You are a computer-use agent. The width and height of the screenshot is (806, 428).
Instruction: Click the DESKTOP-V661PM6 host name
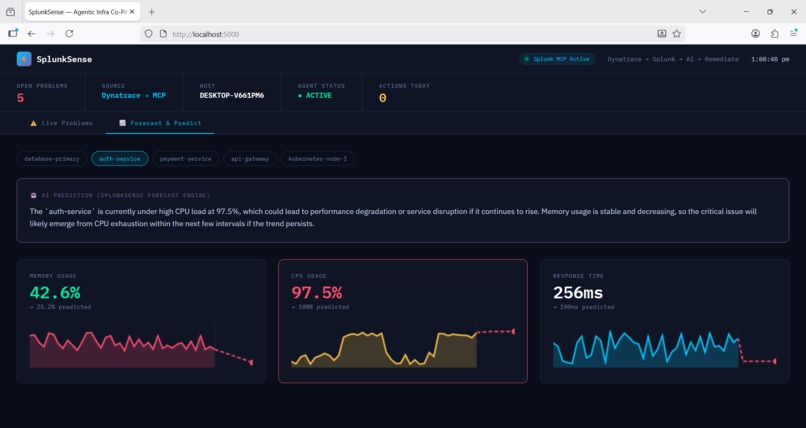coord(232,96)
